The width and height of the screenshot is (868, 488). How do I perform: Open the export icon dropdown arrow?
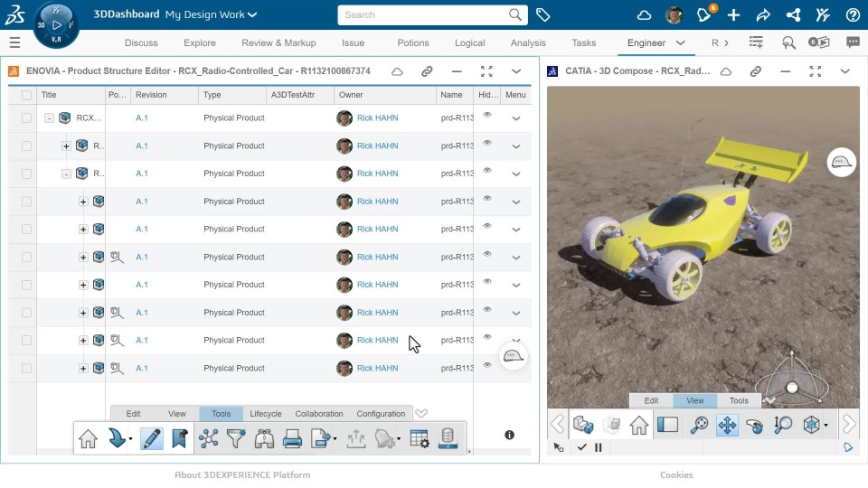335,439
